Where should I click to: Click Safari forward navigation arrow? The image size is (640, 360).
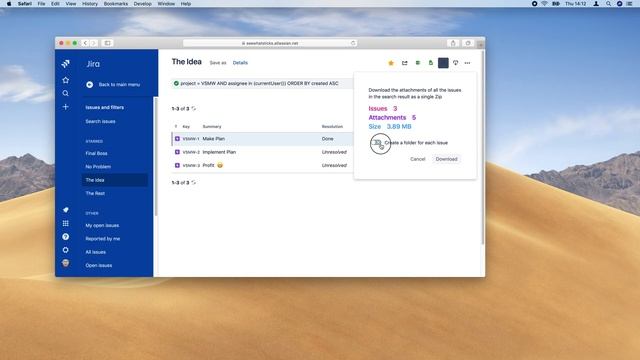click(93, 43)
